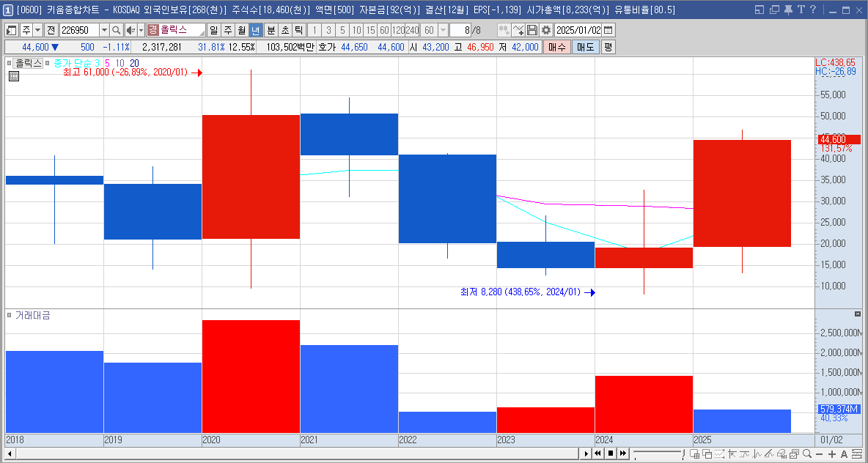Close the 거래대금 volume panel

858,314
